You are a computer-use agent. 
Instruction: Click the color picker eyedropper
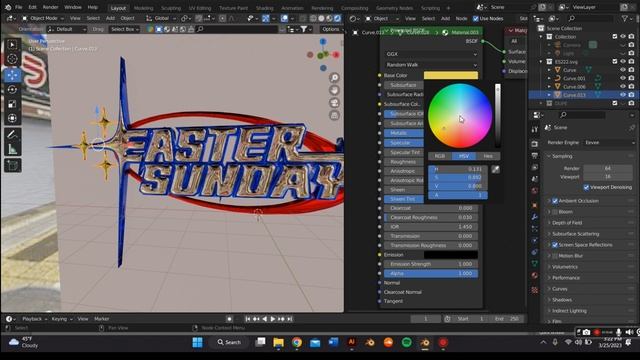496,169
